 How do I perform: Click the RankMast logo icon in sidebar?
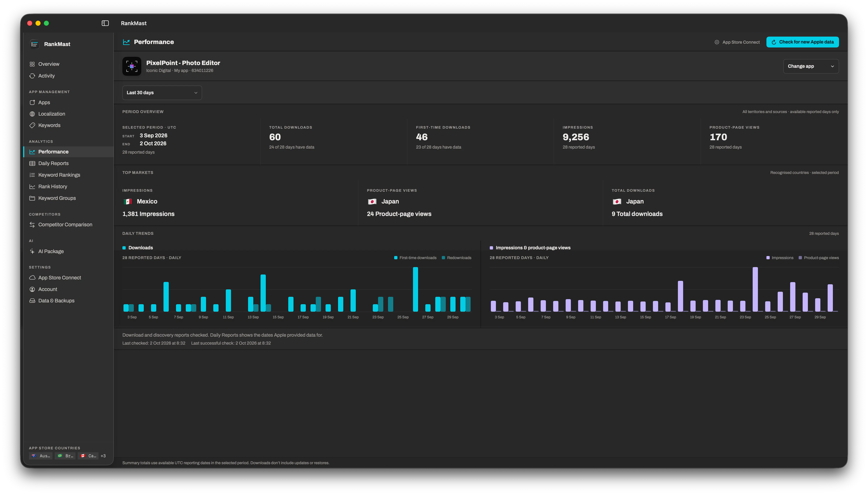coord(34,44)
